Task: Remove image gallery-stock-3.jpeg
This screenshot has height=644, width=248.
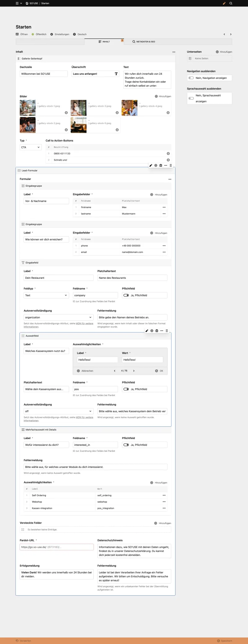Action: [117, 113]
